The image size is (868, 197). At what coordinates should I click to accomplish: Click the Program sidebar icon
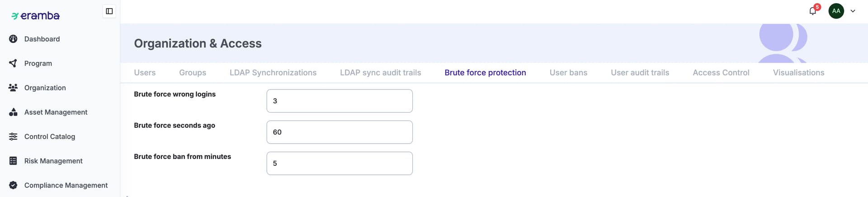coord(13,63)
